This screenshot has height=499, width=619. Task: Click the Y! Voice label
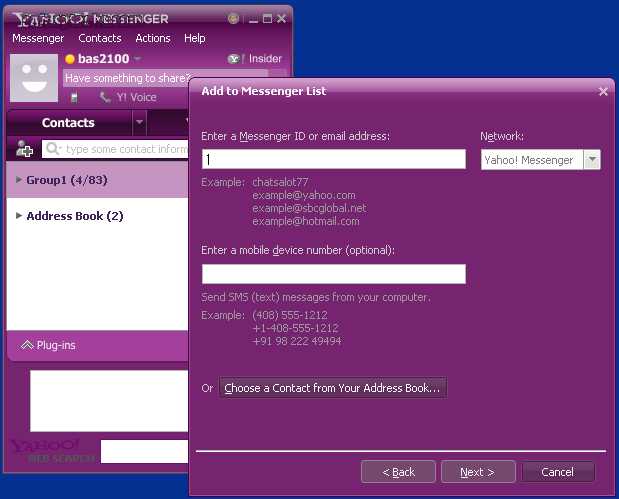point(137,97)
